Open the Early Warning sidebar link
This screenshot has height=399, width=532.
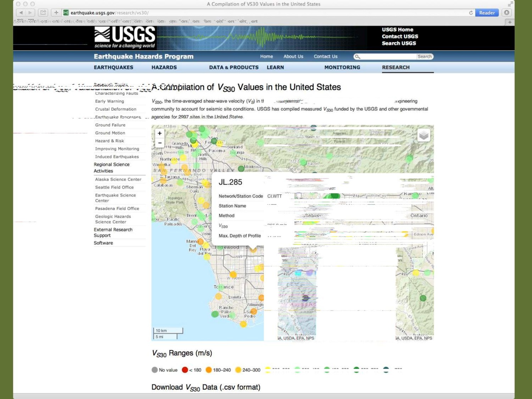point(109,101)
